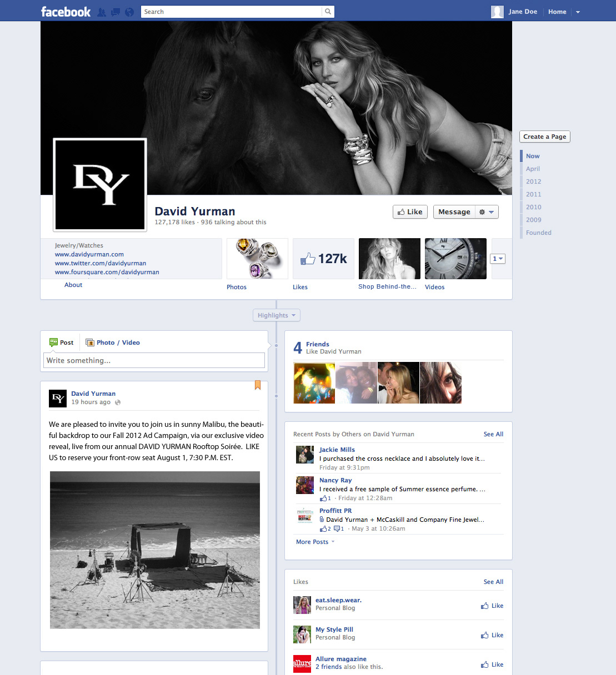Viewport: 616px width, 675px height.
Task: Jump to Founded on timeline
Action: pyautogui.click(x=539, y=233)
